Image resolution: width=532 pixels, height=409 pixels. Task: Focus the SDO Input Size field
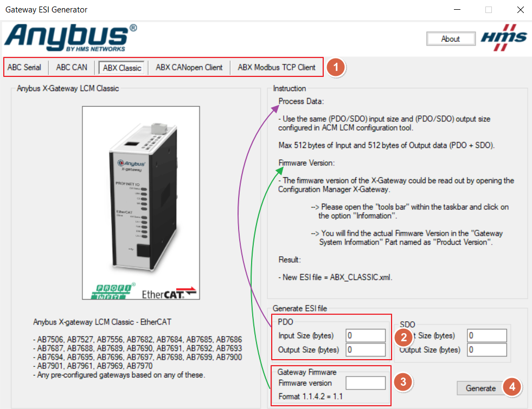pyautogui.click(x=487, y=335)
